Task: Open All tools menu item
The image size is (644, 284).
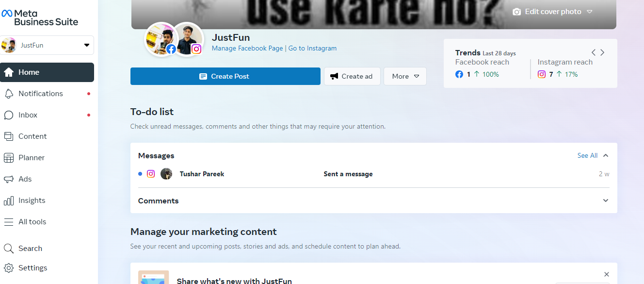Action: [x=32, y=222]
